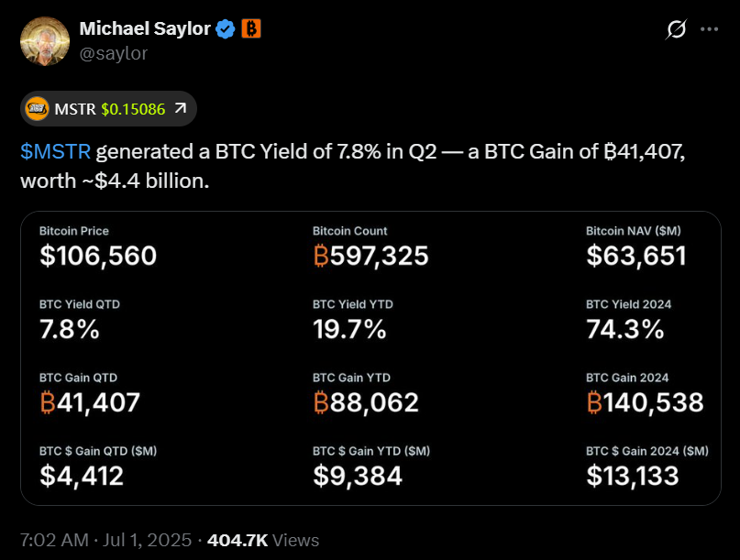The height and width of the screenshot is (560, 740).
Task: Open the three-dot More options menu
Action: (x=709, y=29)
